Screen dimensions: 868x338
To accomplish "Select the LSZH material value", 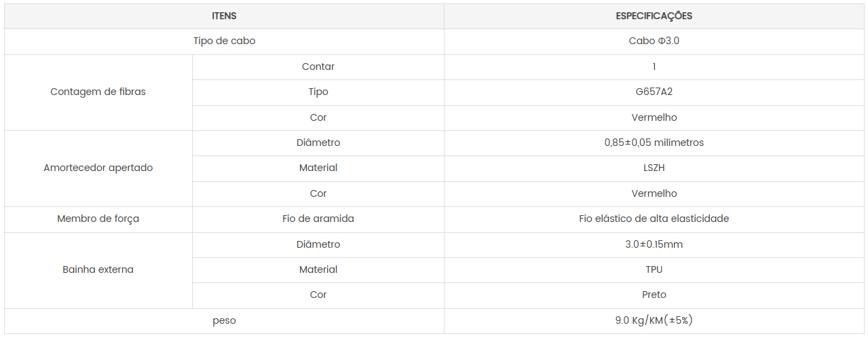I will click(654, 168).
